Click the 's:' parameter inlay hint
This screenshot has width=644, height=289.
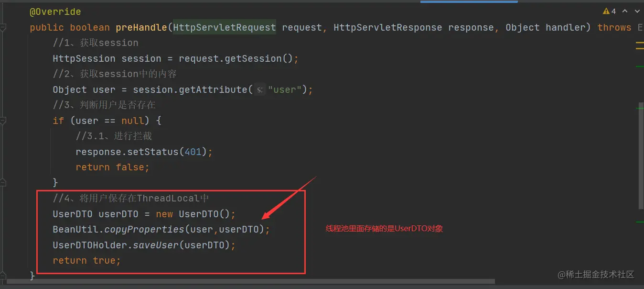click(259, 89)
